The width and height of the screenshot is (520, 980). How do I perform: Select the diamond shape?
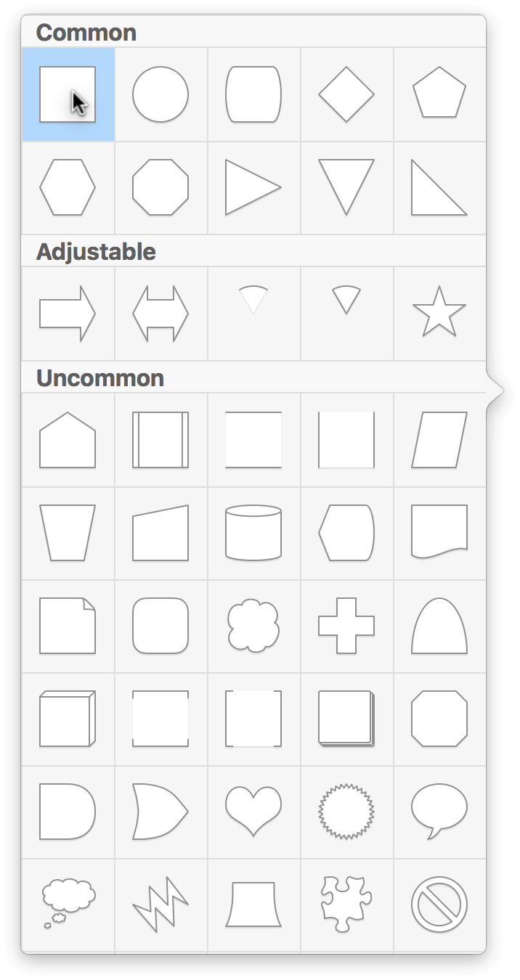tap(346, 94)
